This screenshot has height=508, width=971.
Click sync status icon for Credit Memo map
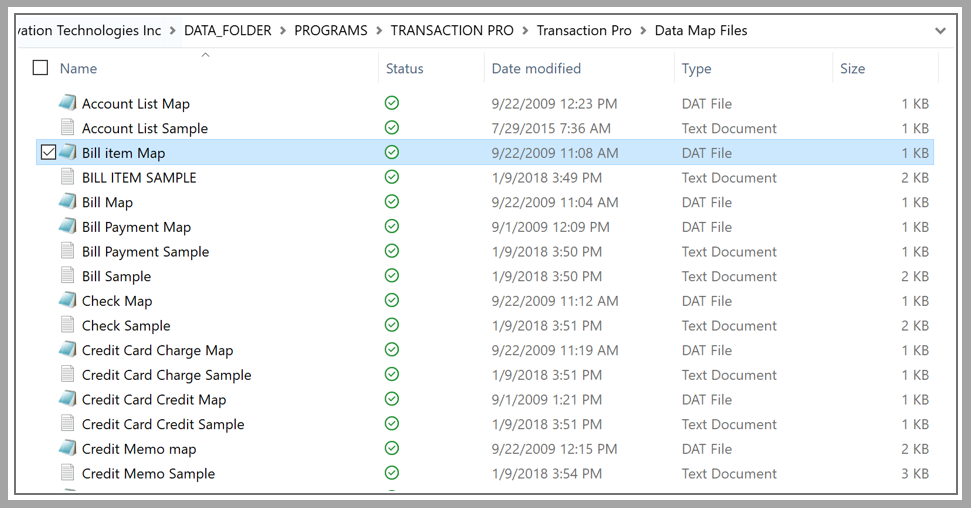pos(391,449)
